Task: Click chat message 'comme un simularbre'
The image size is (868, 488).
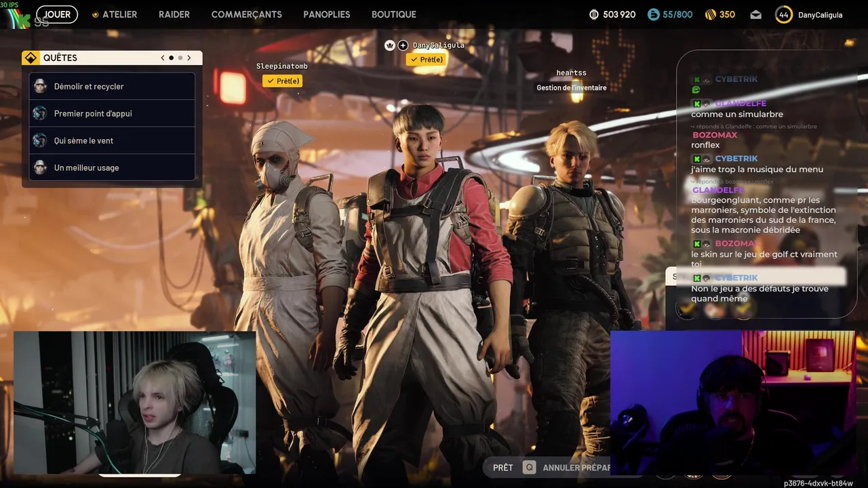Action: [x=737, y=115]
